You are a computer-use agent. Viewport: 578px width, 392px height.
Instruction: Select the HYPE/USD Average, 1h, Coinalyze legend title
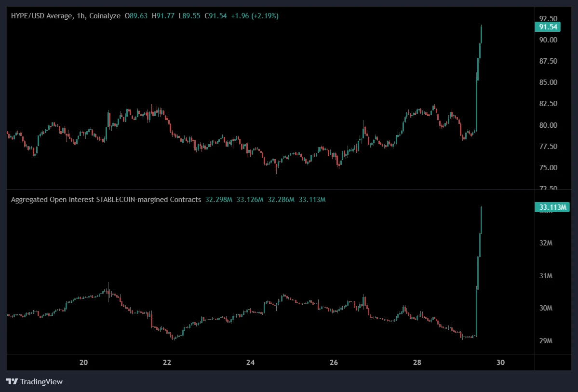coord(66,16)
